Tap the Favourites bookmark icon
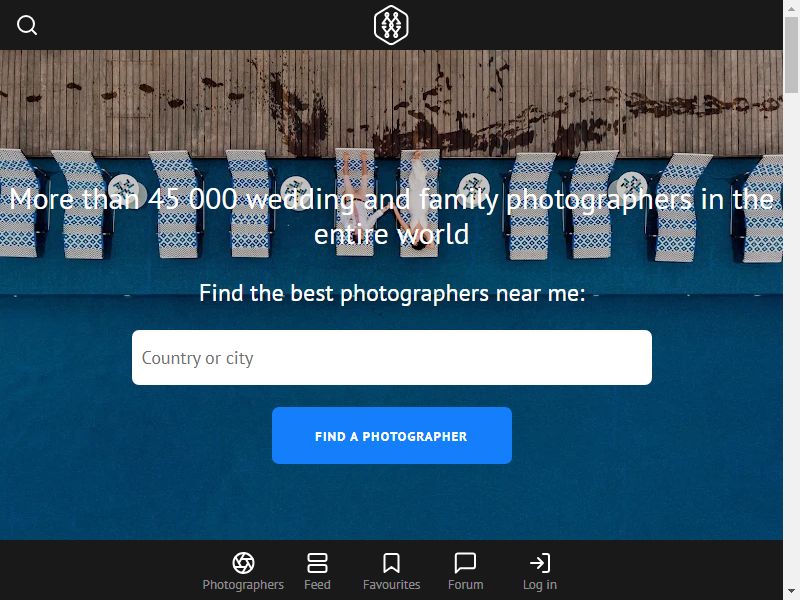This screenshot has width=800, height=600. pos(391,563)
